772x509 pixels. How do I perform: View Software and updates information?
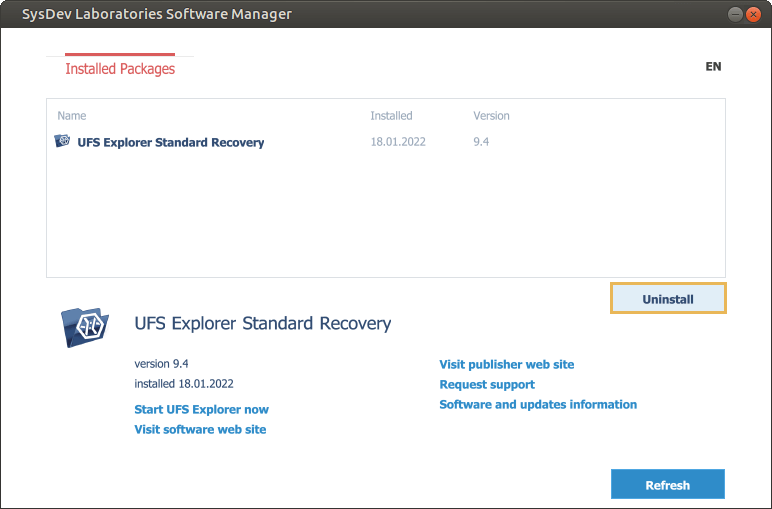[538, 405]
